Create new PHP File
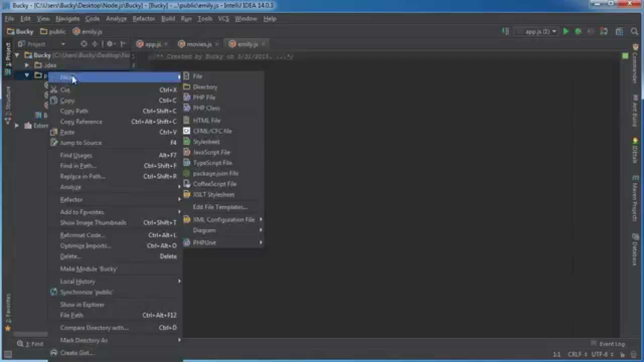The image size is (644, 362). coord(222,98)
